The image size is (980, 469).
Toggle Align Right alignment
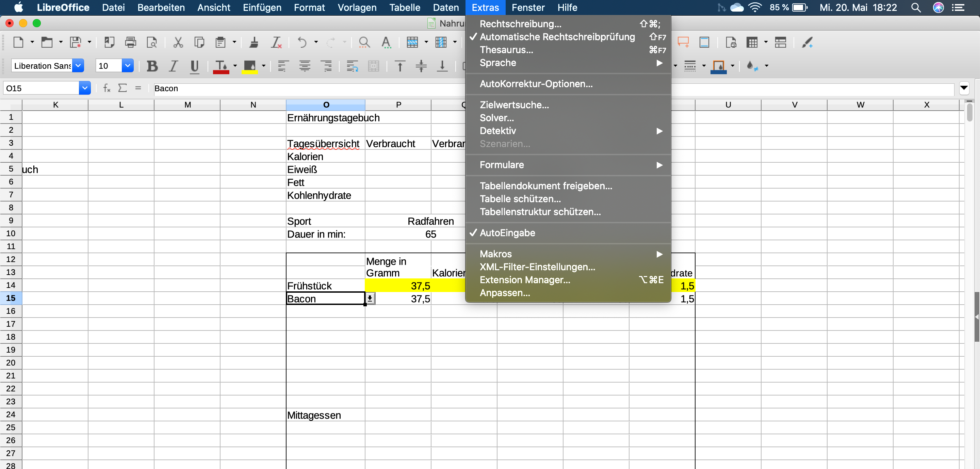[327, 66]
